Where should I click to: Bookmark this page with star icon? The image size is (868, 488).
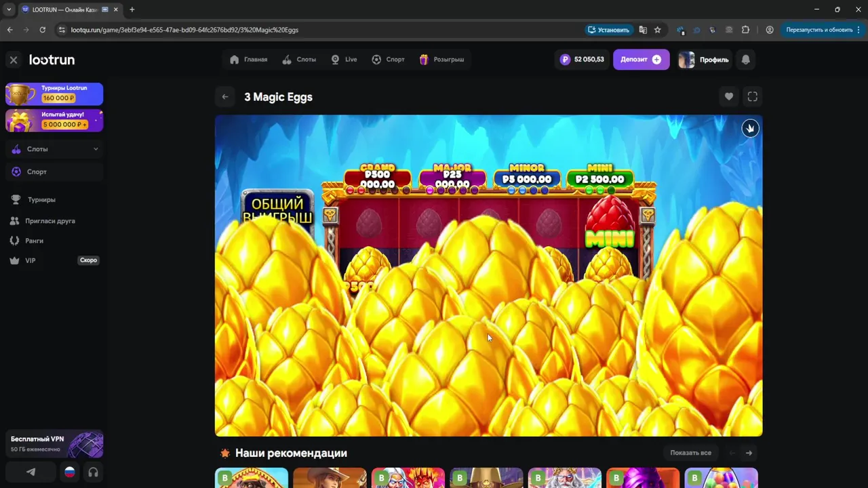click(x=658, y=30)
